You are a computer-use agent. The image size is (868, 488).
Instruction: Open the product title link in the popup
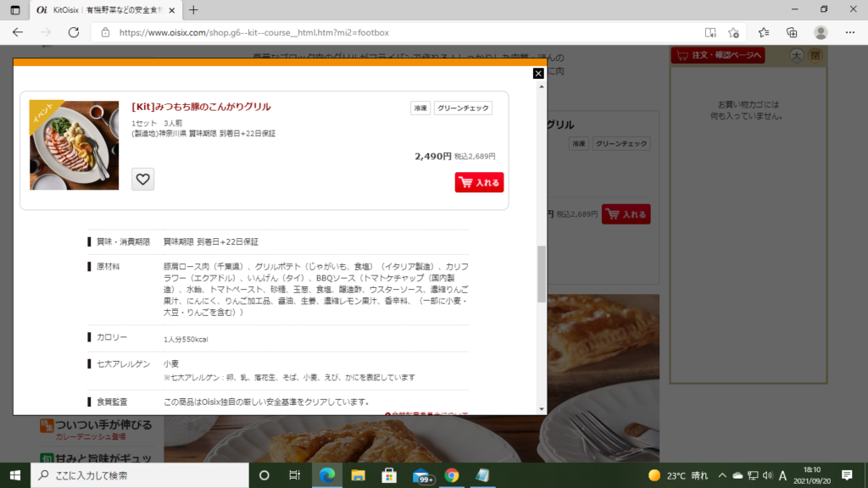coord(201,107)
